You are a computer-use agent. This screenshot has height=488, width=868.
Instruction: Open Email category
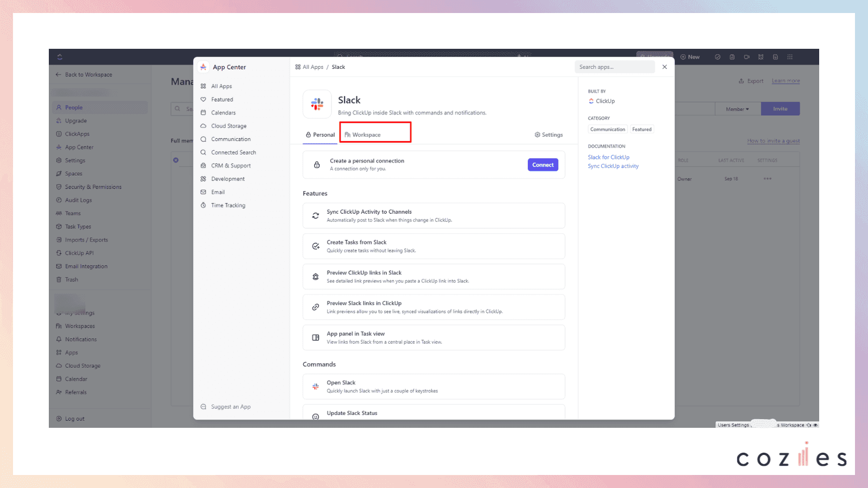click(x=213, y=192)
